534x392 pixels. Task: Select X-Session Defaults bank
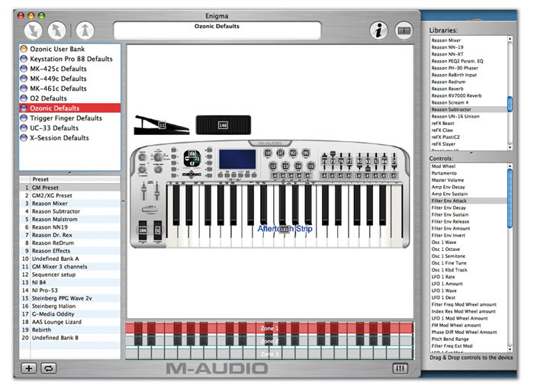(70, 138)
